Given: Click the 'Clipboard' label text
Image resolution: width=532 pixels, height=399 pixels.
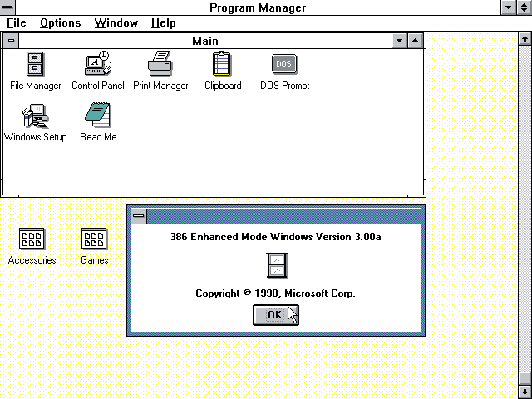Looking at the screenshot, I should pos(223,86).
